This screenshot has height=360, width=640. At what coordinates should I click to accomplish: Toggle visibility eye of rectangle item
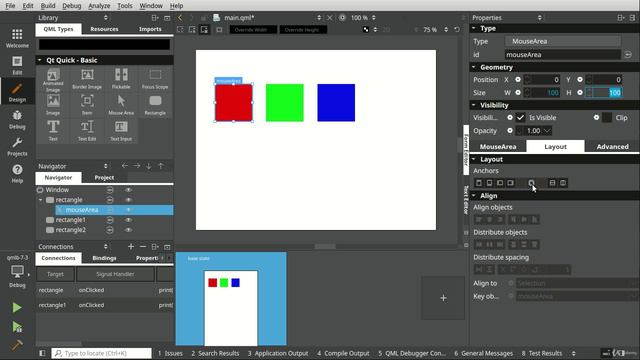128,200
